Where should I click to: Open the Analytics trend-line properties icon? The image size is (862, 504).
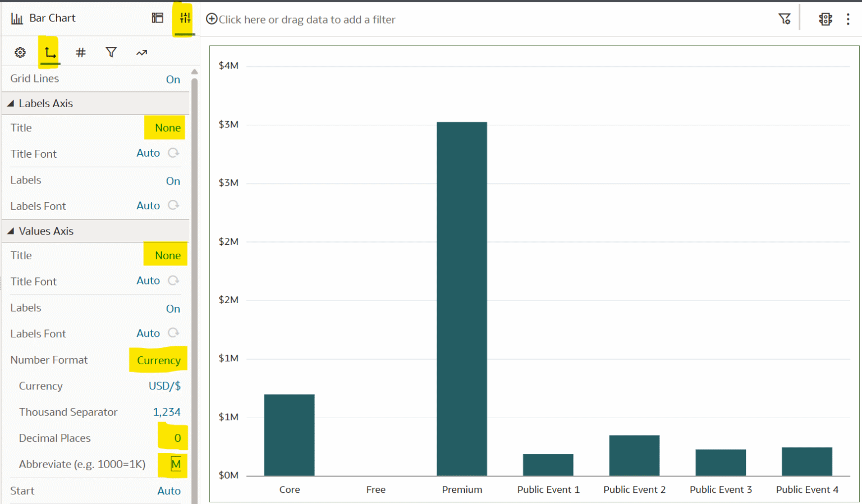coord(141,52)
